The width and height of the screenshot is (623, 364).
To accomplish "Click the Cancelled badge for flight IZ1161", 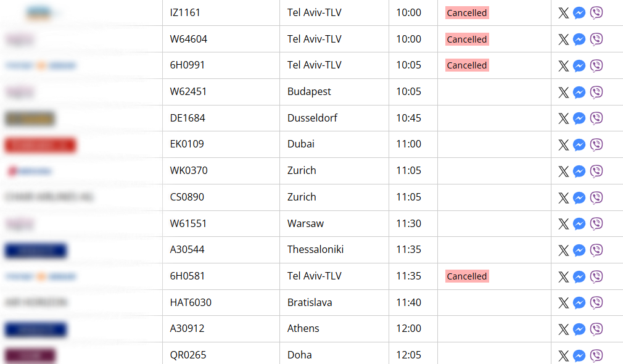I will click(x=467, y=13).
